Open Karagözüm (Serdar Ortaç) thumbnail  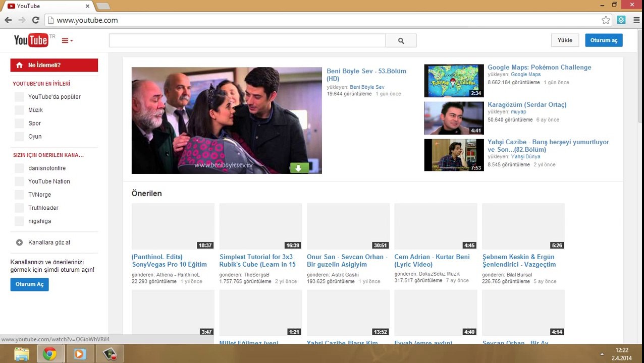pos(454,118)
